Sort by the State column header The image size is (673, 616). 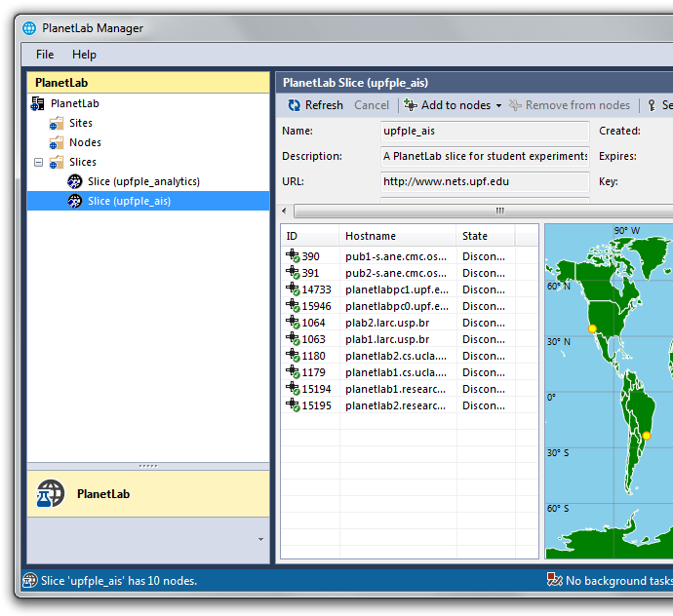point(486,236)
